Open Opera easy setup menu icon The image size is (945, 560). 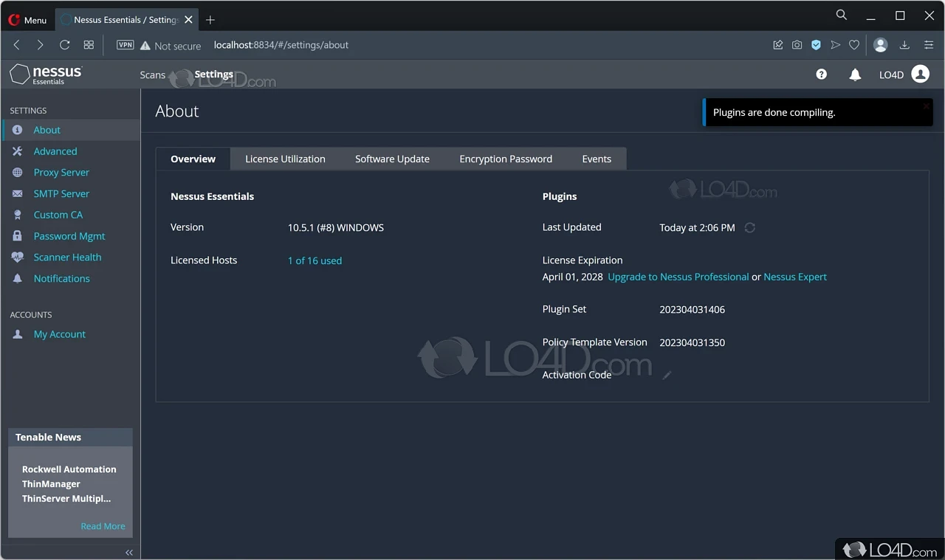929,45
